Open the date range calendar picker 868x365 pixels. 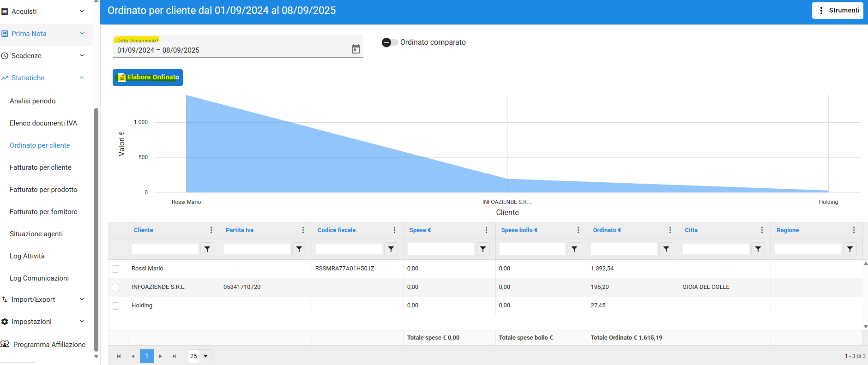pos(356,49)
